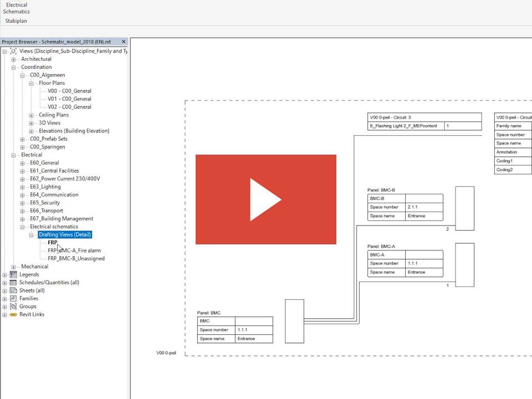Expand E62_Power Current 230/400V node
Image resolution: width=532 pixels, height=399 pixels.
(x=22, y=179)
